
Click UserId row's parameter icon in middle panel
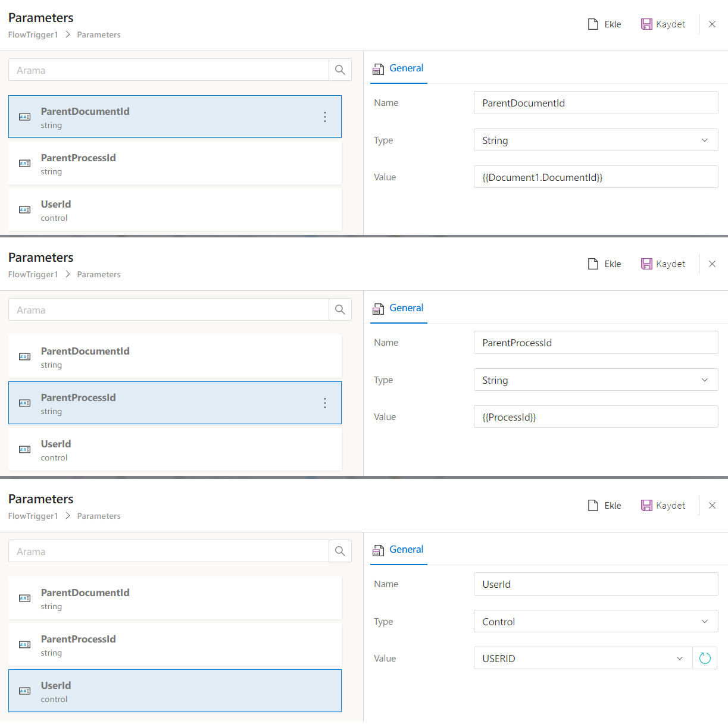pos(24,450)
